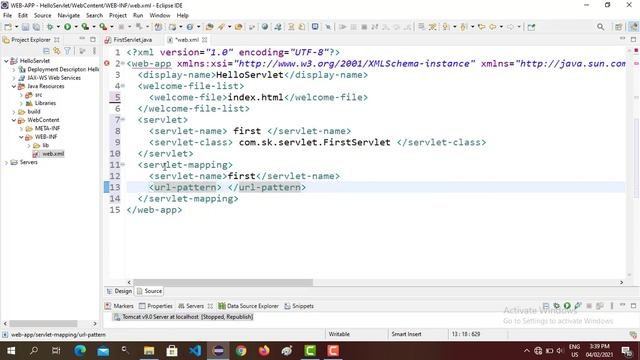Maximize the editor area icon
The image size is (640, 360).
click(x=633, y=39)
